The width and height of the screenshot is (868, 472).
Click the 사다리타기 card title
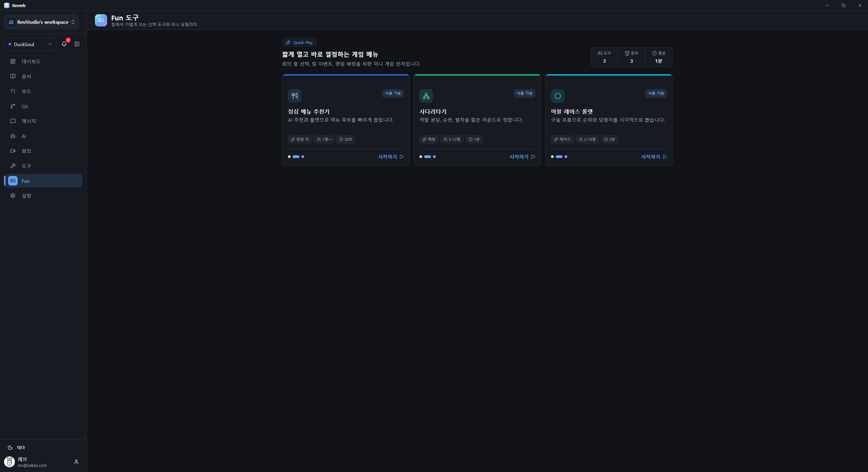click(x=433, y=112)
